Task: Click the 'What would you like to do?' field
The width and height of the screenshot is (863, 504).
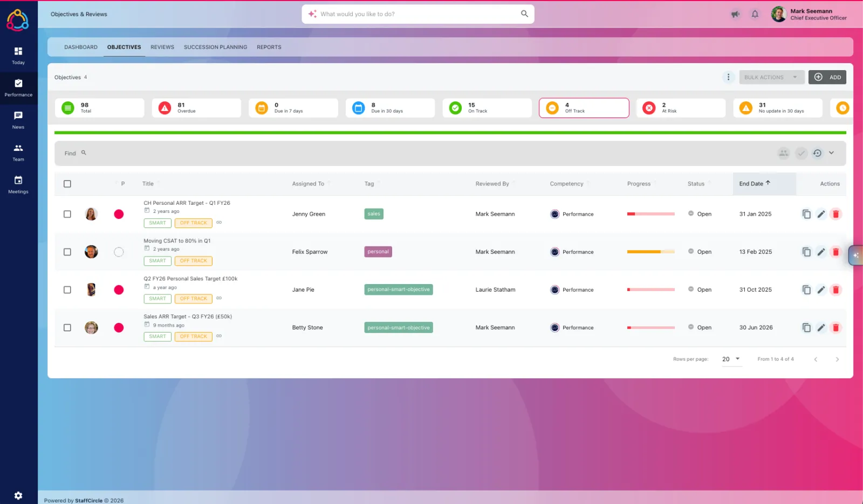Action: pos(418,14)
